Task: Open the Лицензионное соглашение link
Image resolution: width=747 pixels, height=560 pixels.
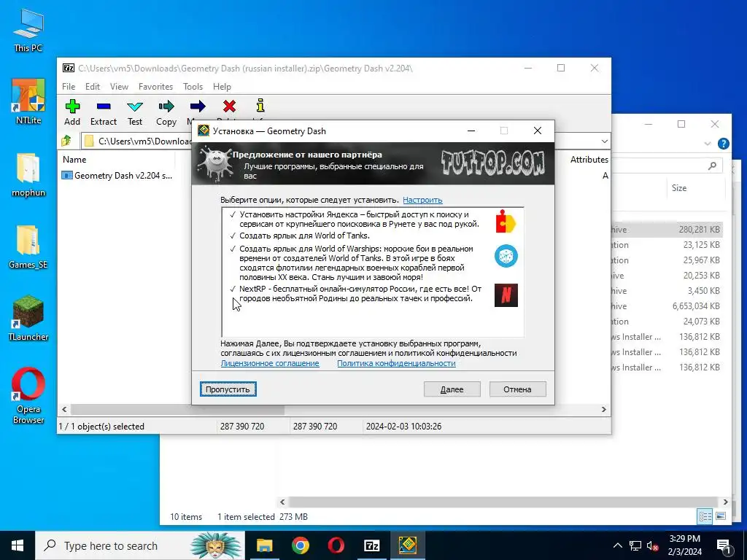Action: [270, 363]
